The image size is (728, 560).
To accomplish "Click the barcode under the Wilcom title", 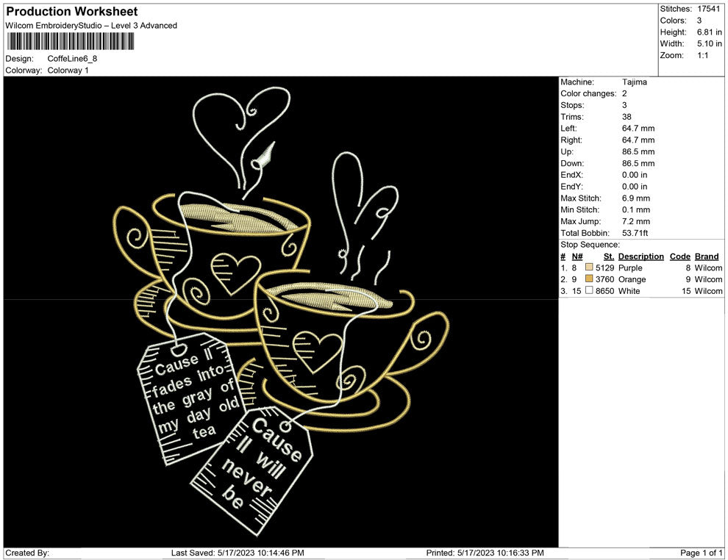I will pyautogui.click(x=71, y=41).
